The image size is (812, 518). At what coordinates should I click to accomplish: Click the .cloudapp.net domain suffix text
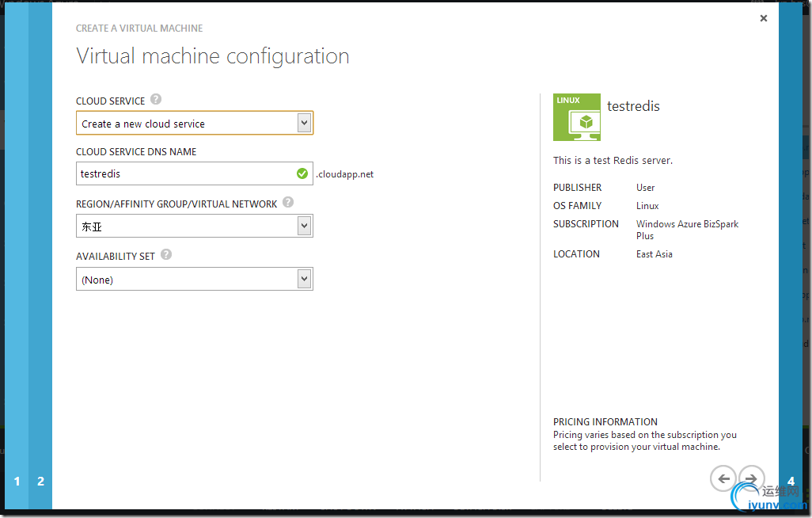[x=345, y=174]
